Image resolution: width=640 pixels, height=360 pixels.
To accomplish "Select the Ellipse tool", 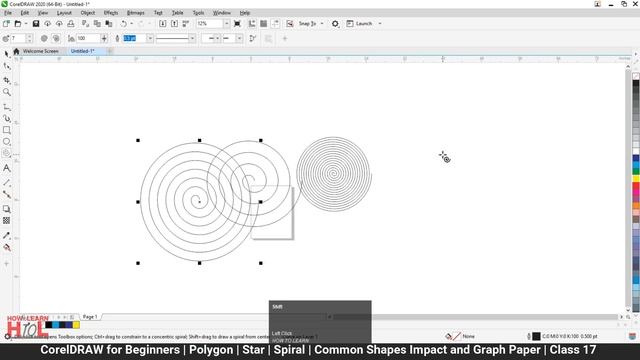I will click(7, 142).
